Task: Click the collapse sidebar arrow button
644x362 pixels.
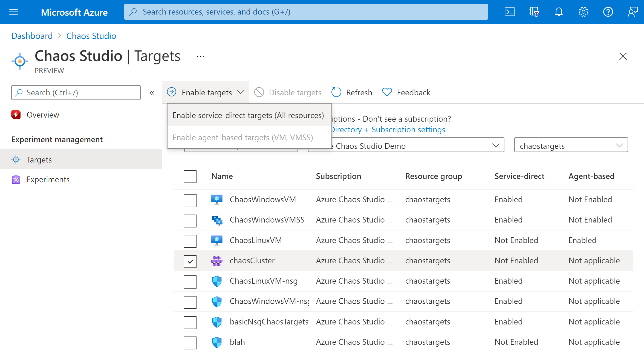Action: (152, 93)
